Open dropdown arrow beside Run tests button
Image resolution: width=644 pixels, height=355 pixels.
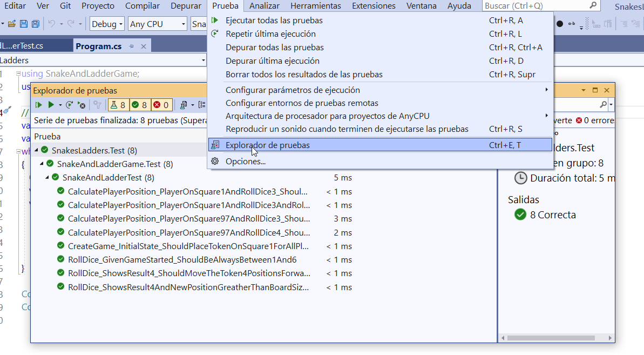click(60, 105)
